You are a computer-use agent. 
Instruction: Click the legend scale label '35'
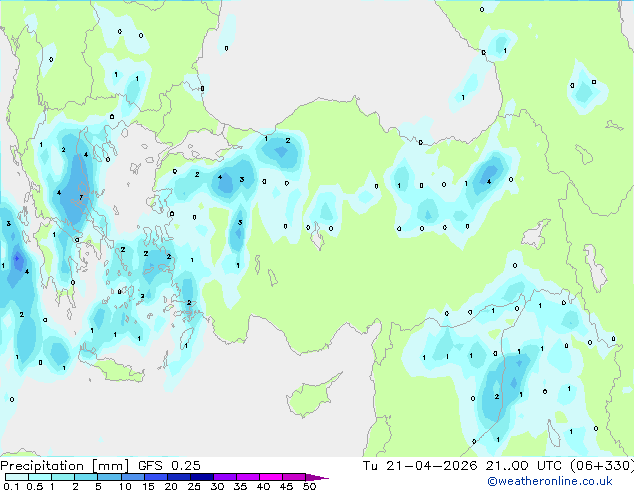pos(240,486)
